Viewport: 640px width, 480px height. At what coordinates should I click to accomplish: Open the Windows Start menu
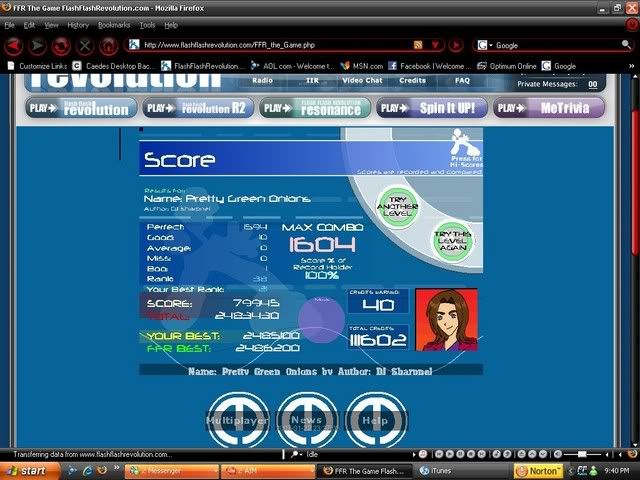pos(25,470)
